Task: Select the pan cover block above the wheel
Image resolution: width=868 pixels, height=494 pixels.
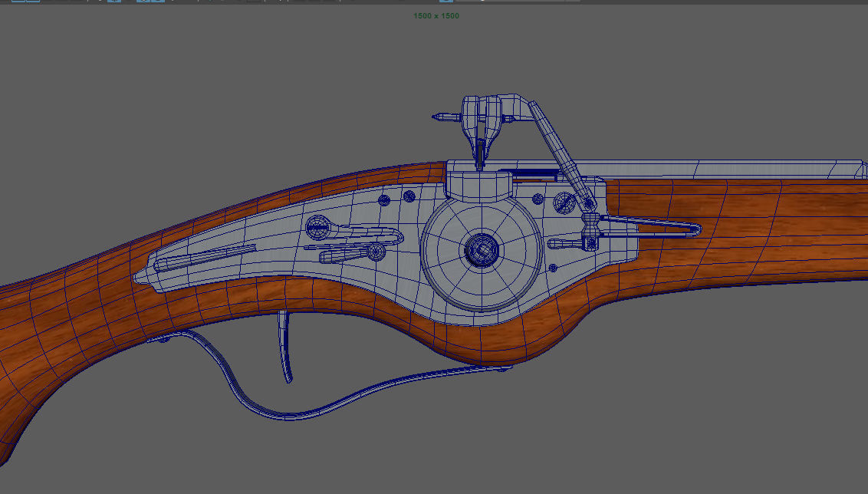Action: [478, 184]
